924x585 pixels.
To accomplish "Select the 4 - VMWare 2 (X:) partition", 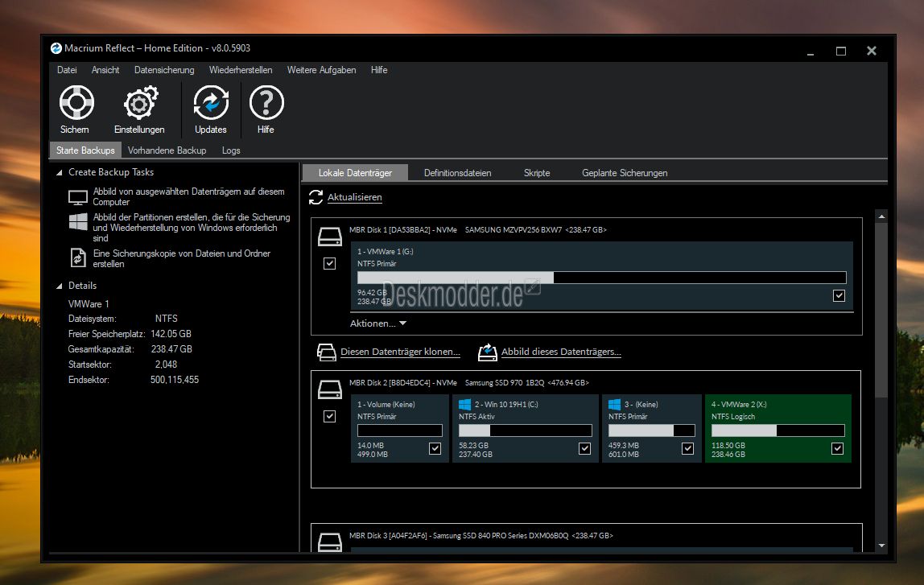I will point(778,428).
